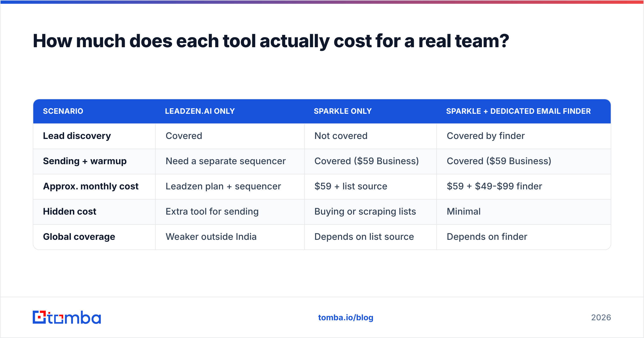Click the tomba logo
The height and width of the screenshot is (338, 644).
tap(67, 317)
